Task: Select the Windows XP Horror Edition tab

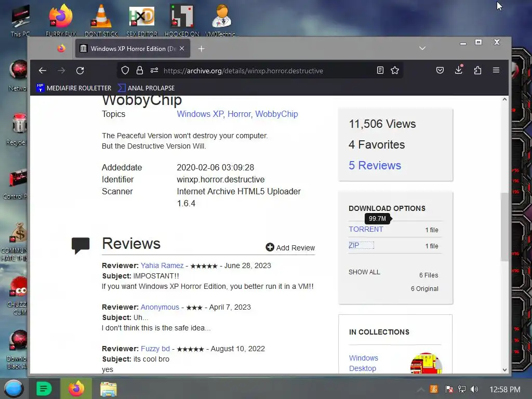Action: tap(132, 48)
